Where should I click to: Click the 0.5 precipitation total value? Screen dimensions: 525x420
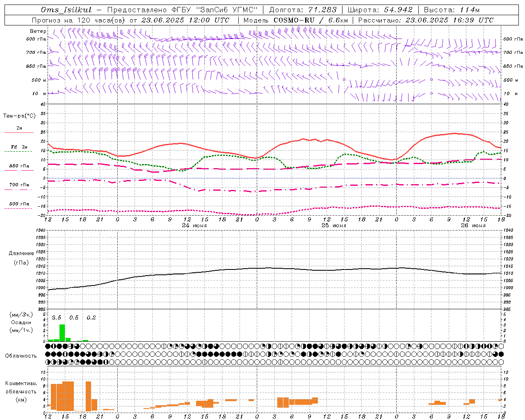coord(74,318)
